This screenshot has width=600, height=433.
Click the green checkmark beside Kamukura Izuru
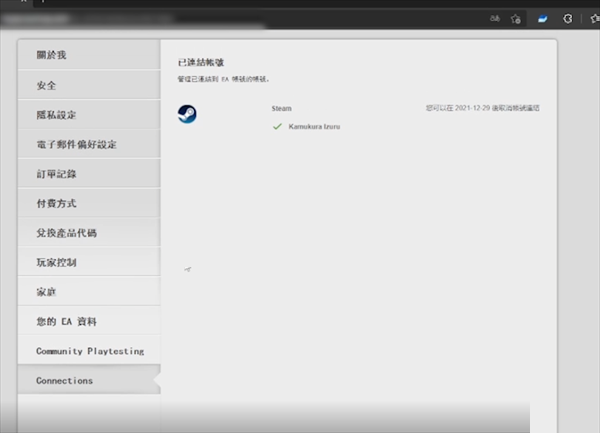click(x=277, y=127)
